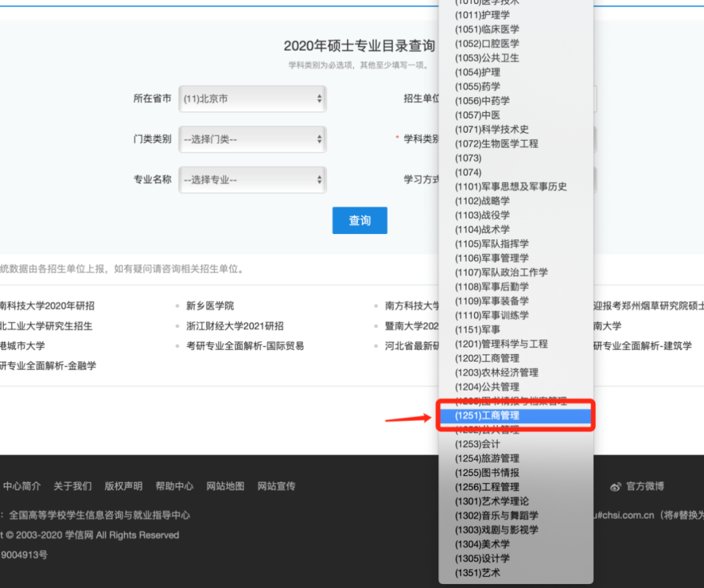Image resolution: width=704 pixels, height=588 pixels.
Task: Open 浙江财经大学2021研招 link
Action: [x=235, y=326]
